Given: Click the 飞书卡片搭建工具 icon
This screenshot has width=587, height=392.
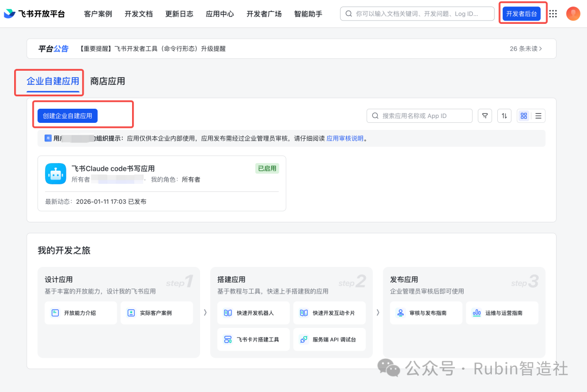Looking at the screenshot, I should tap(228, 339).
